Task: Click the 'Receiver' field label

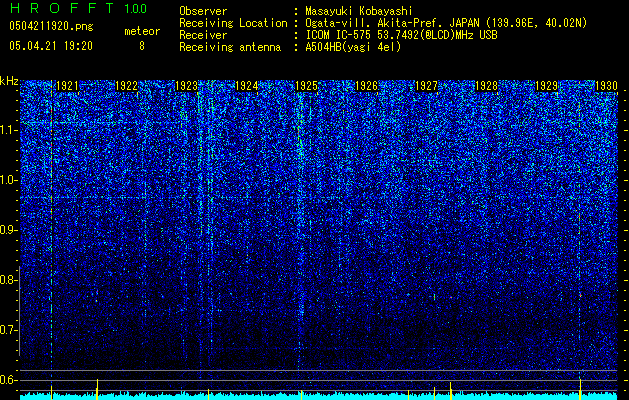Action: [203, 35]
